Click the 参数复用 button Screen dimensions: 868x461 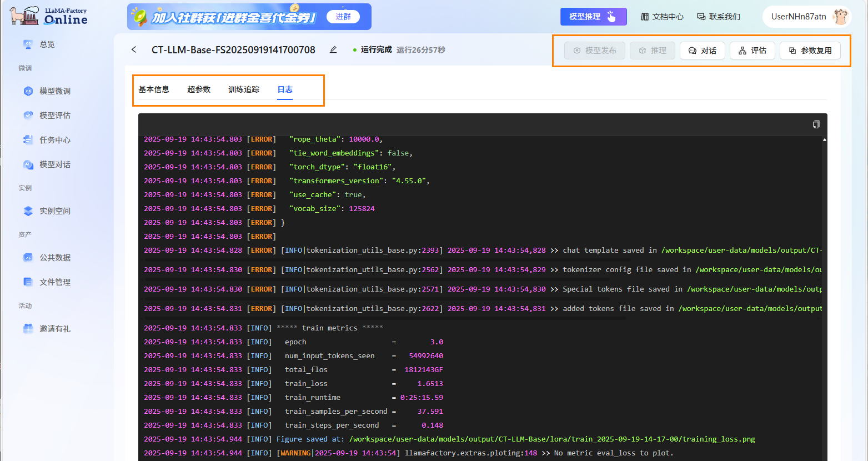[810, 51]
